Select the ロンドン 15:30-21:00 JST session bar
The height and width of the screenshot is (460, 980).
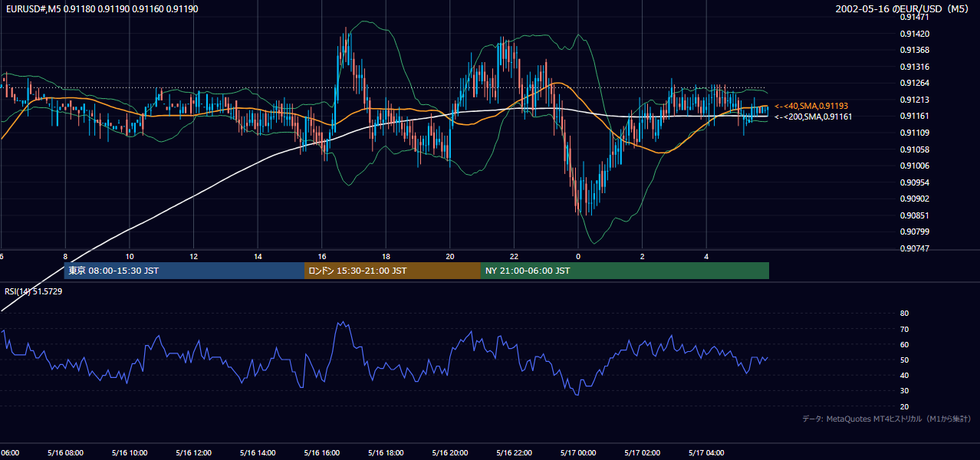(393, 271)
